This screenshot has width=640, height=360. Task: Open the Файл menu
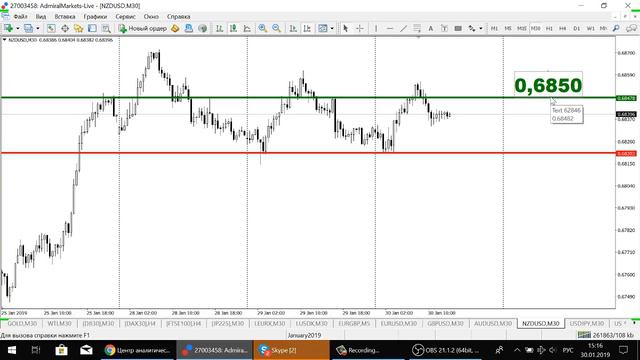point(20,17)
